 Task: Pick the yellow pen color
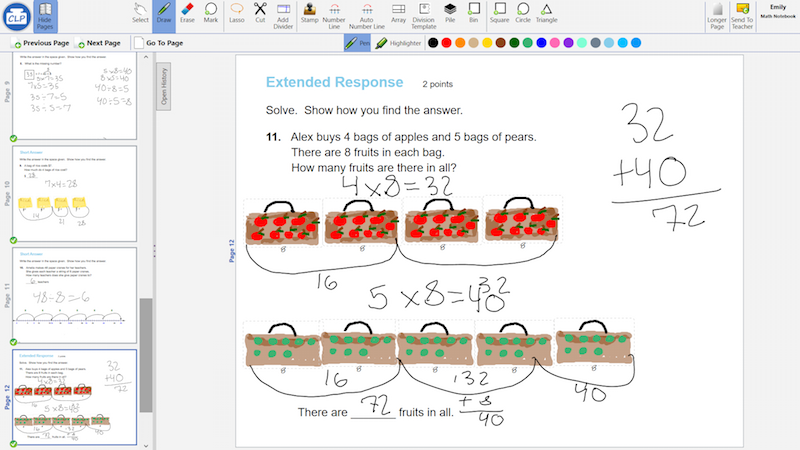pyautogui.click(x=487, y=43)
